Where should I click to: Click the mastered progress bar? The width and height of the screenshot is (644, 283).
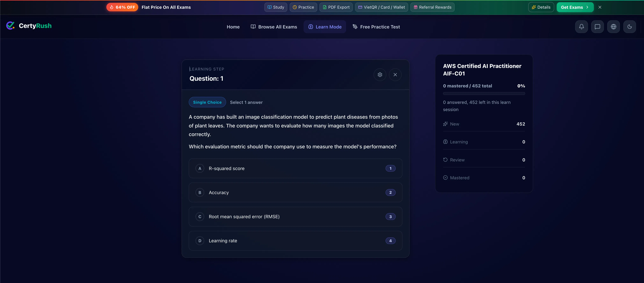tap(484, 94)
